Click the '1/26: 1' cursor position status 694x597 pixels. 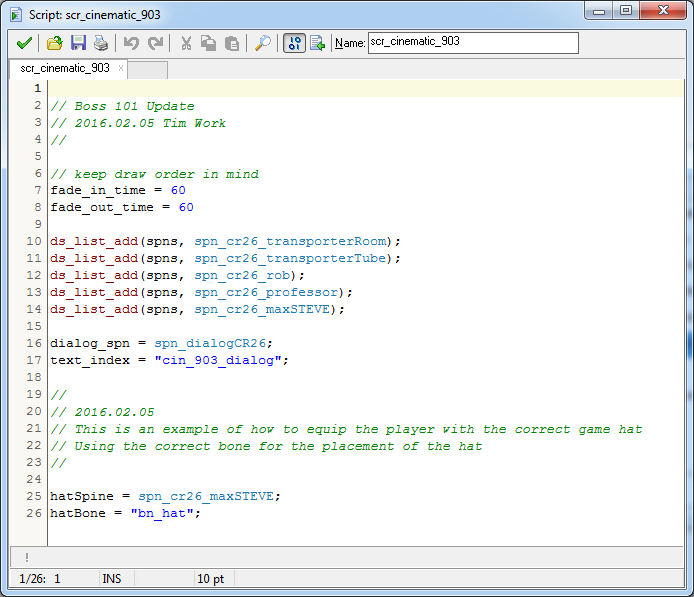(x=40, y=579)
